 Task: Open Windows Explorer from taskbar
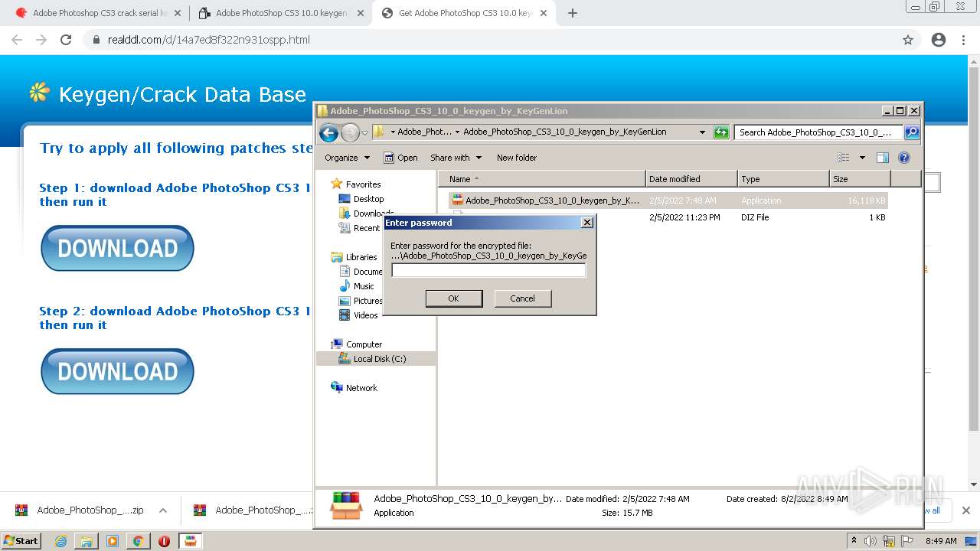pos(87,541)
